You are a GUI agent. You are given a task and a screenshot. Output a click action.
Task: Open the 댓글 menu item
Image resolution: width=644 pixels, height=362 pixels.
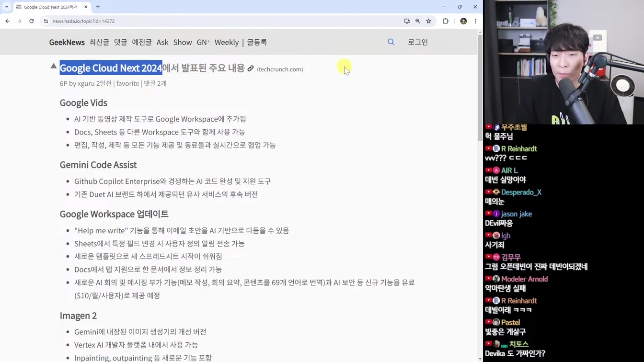121,42
